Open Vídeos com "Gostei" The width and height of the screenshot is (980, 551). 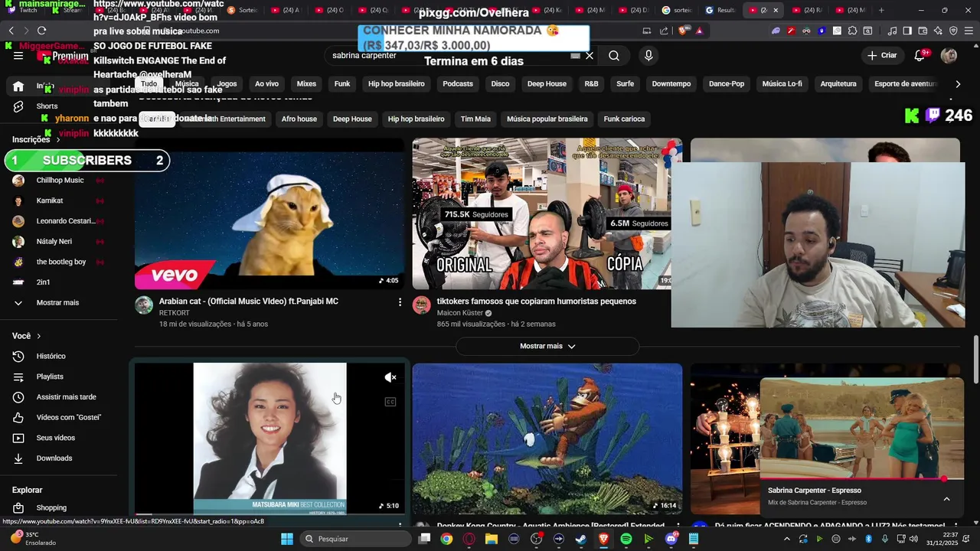pyautogui.click(x=68, y=418)
